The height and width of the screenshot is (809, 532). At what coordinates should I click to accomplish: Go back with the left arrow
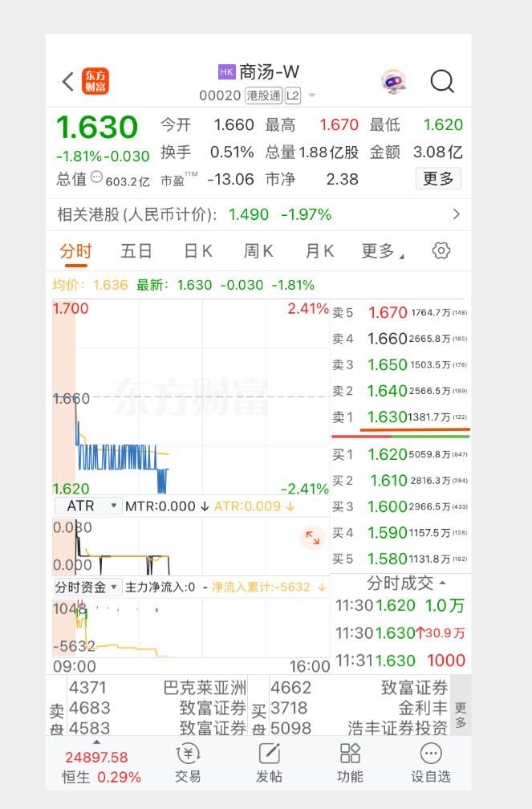68,82
